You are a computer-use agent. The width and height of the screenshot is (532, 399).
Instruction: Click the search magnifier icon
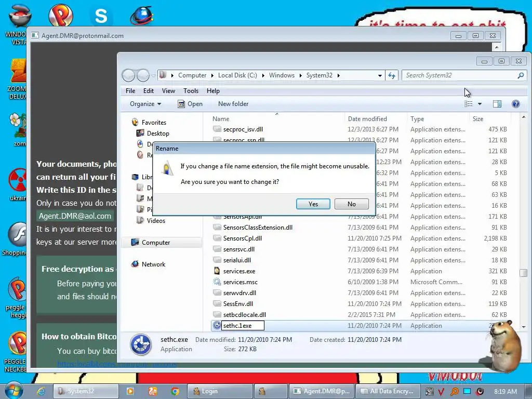click(521, 75)
